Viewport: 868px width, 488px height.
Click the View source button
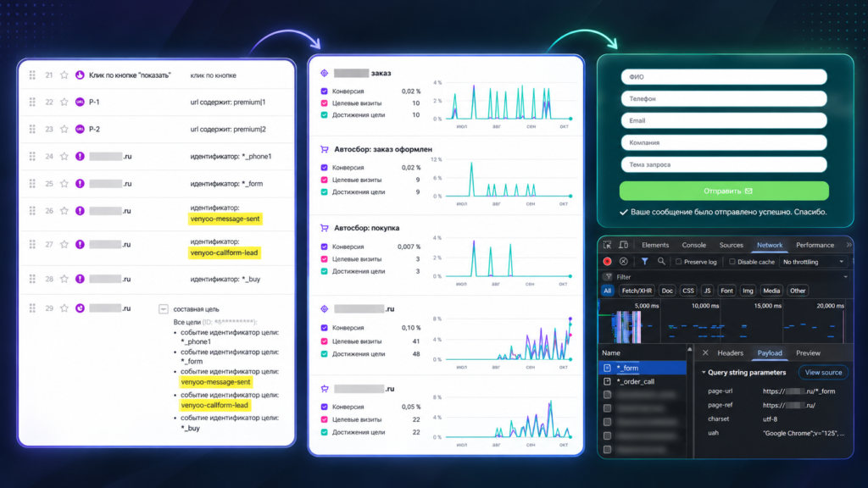[823, 373]
